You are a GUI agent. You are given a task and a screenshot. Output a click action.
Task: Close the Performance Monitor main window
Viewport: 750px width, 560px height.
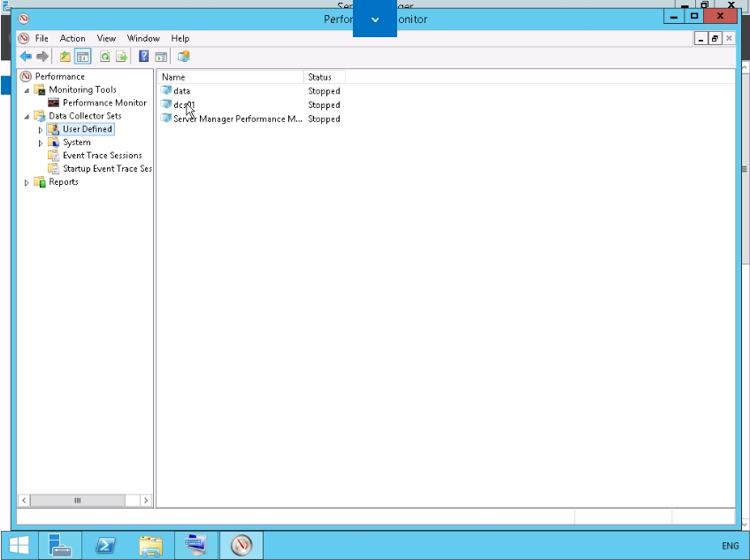click(720, 16)
